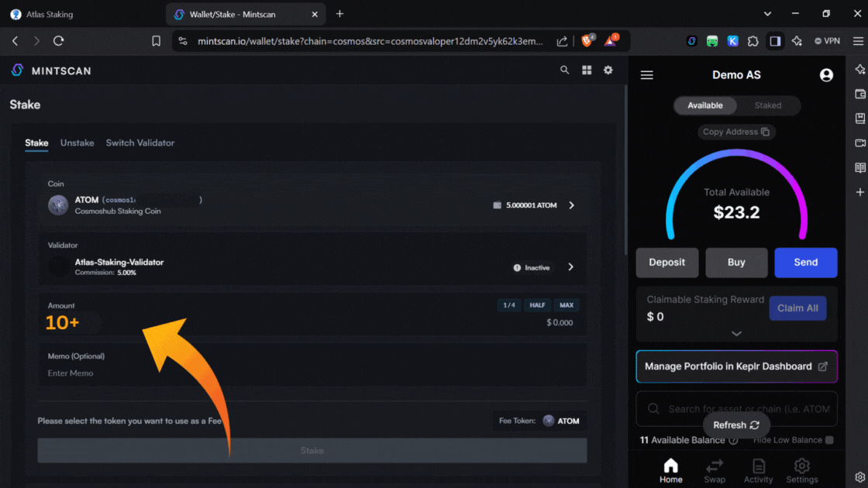
Task: Click the Send button in Keplr
Action: pyautogui.click(x=805, y=263)
